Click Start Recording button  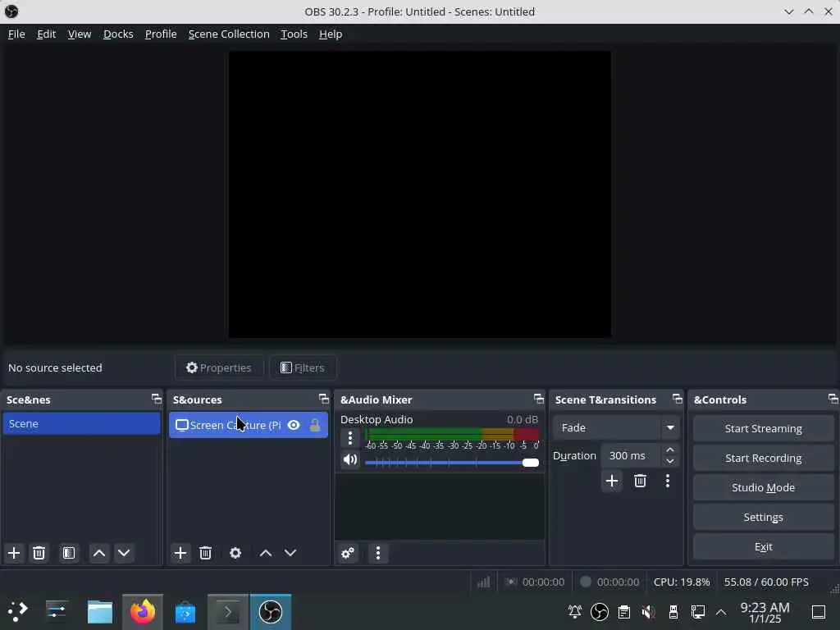(x=764, y=458)
